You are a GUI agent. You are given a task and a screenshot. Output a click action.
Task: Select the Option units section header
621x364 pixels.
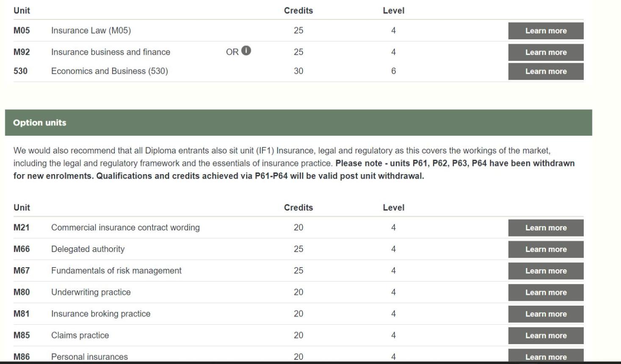tap(298, 123)
